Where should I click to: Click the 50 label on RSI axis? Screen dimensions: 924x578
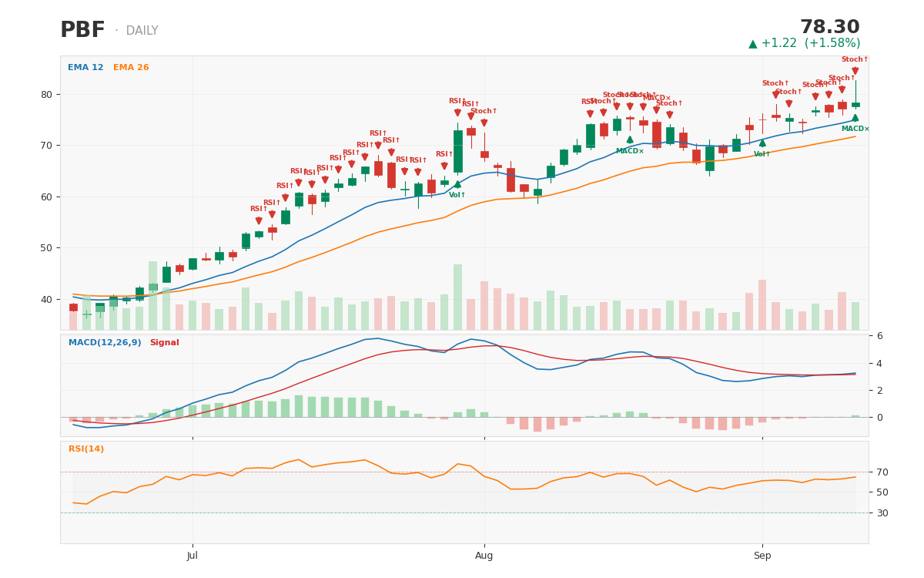point(882,492)
